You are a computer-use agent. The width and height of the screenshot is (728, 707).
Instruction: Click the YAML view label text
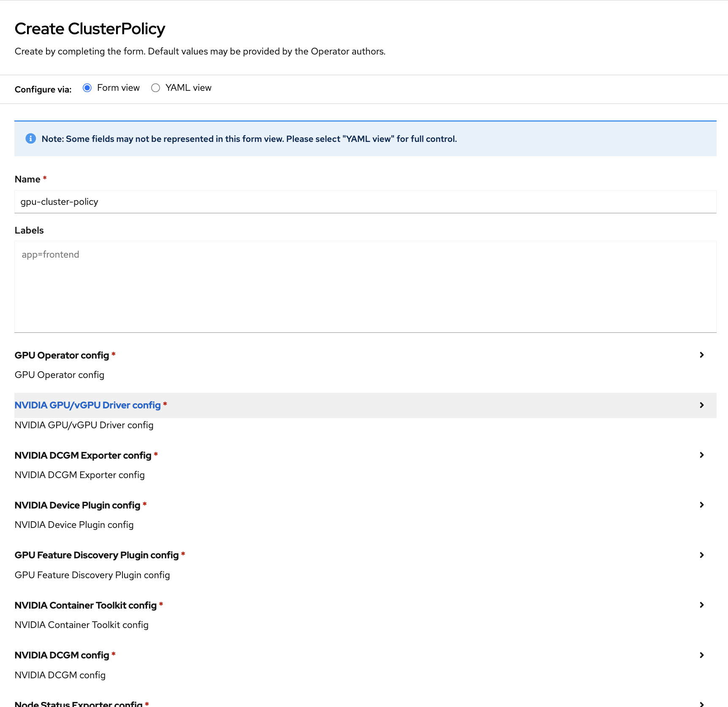(188, 88)
